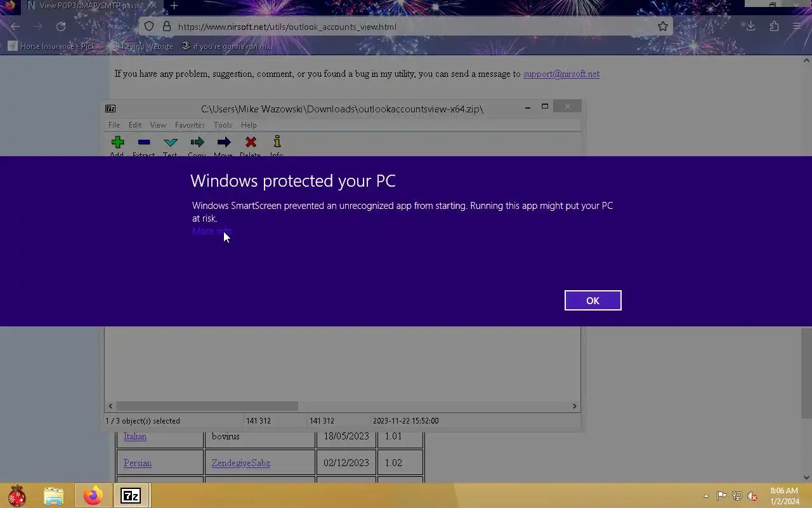Click the '1 / 3 object(s) selected' status text

tap(143, 421)
